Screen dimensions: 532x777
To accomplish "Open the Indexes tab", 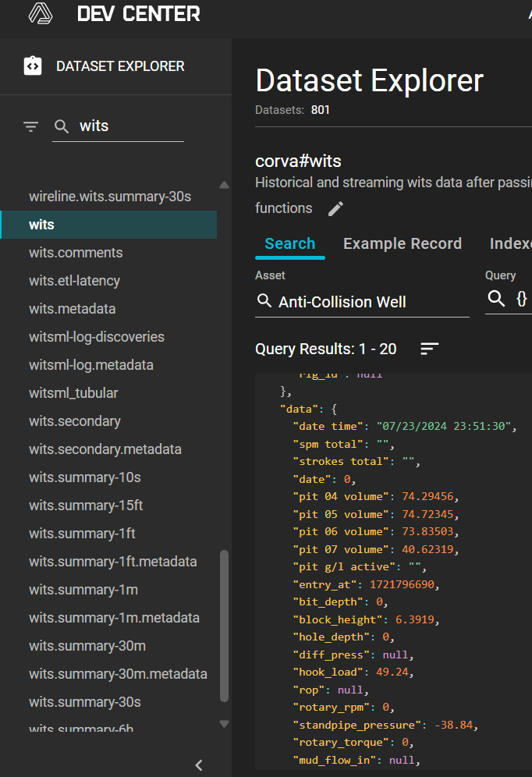I will [x=510, y=244].
